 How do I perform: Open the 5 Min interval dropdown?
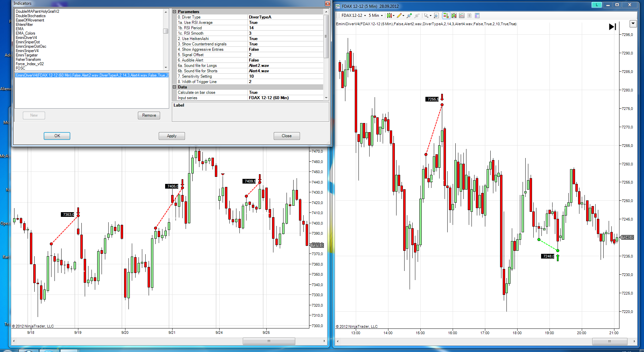376,15
